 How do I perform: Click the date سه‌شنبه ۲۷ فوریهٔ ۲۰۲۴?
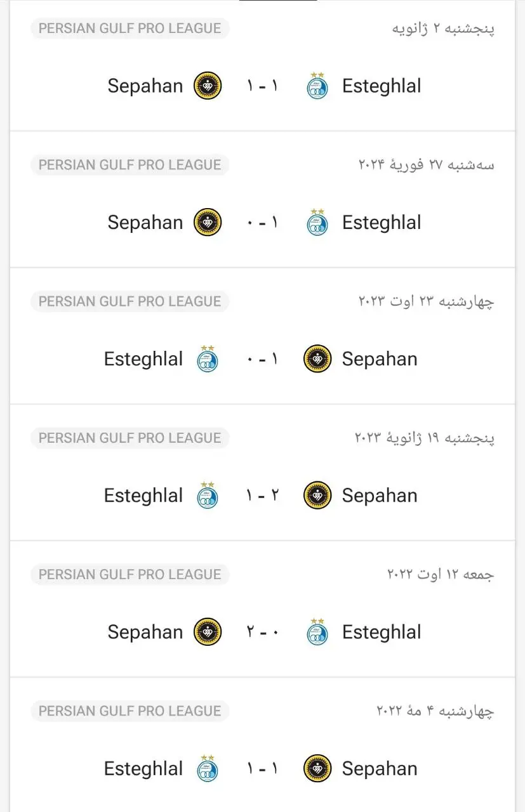click(427, 165)
